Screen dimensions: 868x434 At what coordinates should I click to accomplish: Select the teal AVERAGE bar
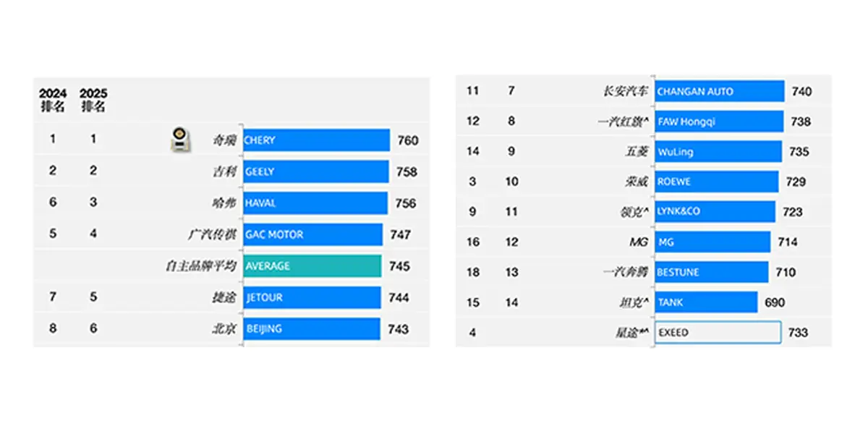click(312, 266)
